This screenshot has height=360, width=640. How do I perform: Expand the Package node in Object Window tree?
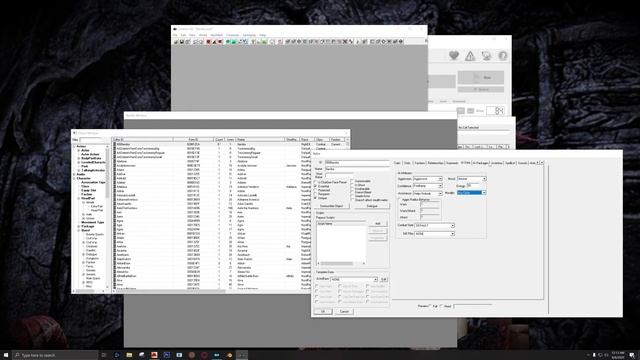pyautogui.click(x=79, y=226)
